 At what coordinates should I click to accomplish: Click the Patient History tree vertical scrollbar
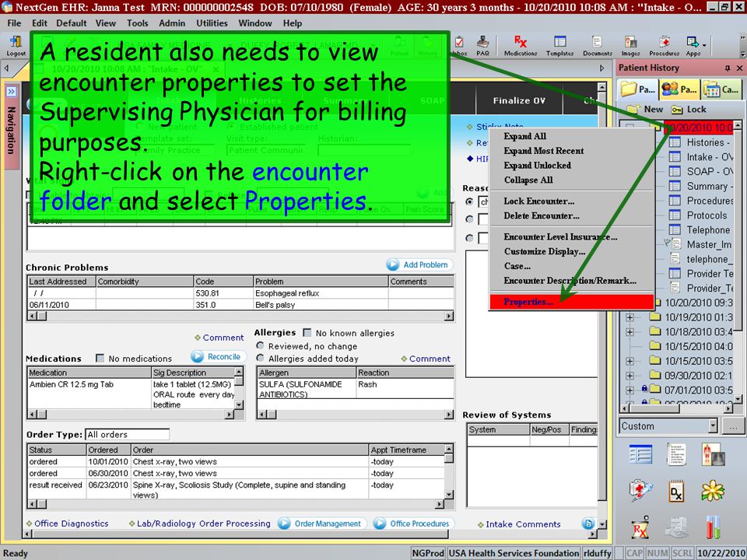pos(738,262)
